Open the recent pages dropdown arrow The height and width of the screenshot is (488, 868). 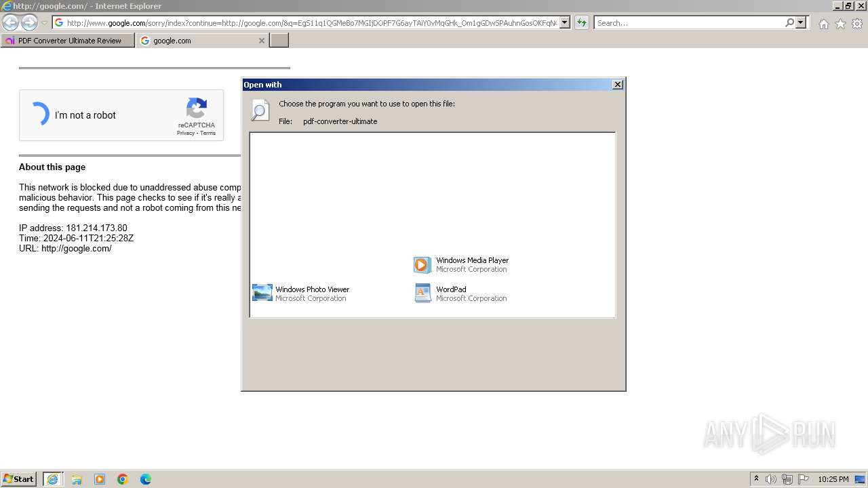click(44, 23)
